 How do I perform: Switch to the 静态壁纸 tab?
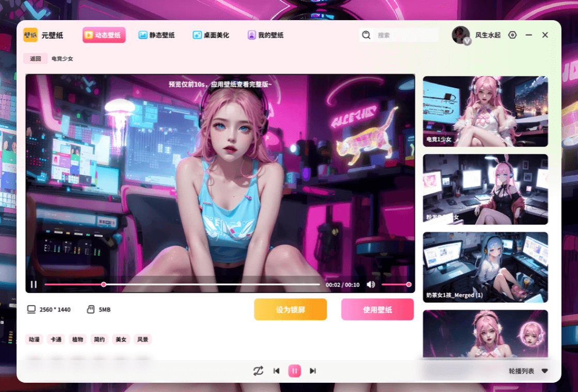point(156,35)
